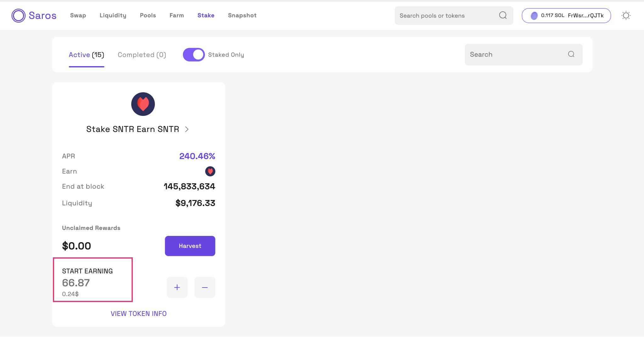Click the stake list search magnifier icon
Image resolution: width=644 pixels, height=337 pixels.
pyautogui.click(x=571, y=54)
